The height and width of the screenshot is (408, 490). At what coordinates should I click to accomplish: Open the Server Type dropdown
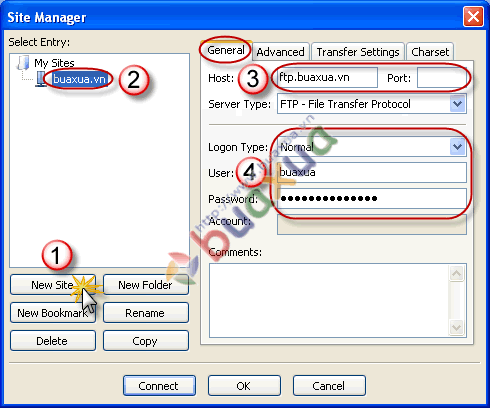pyautogui.click(x=372, y=104)
